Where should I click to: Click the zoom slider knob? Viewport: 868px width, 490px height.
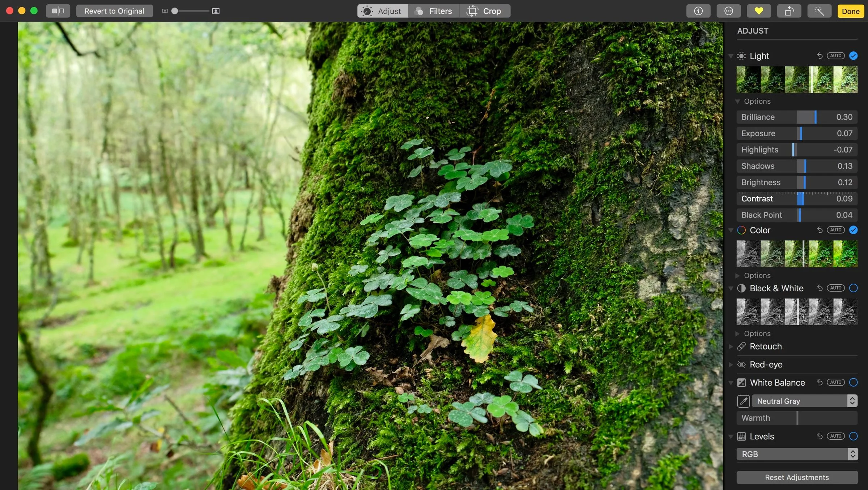pos(175,11)
